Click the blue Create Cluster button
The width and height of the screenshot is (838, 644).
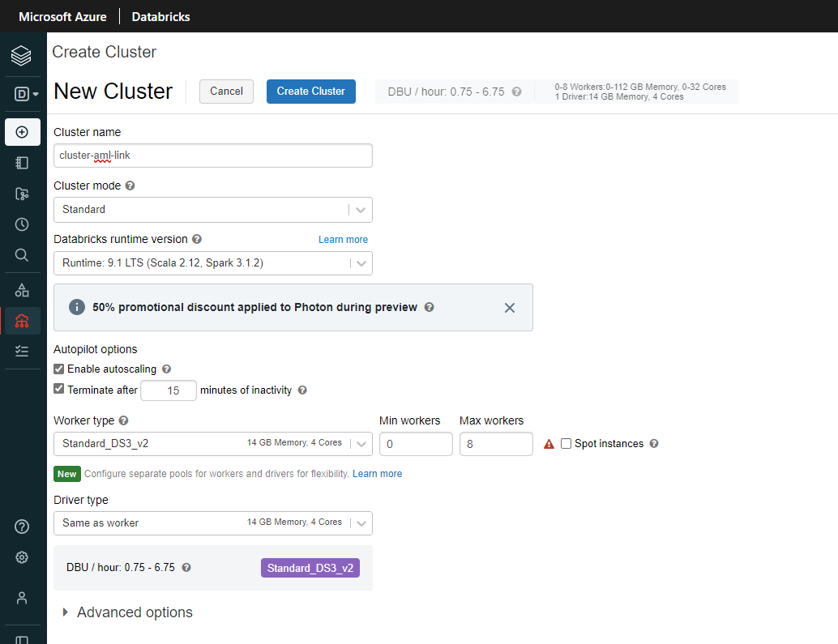311,92
